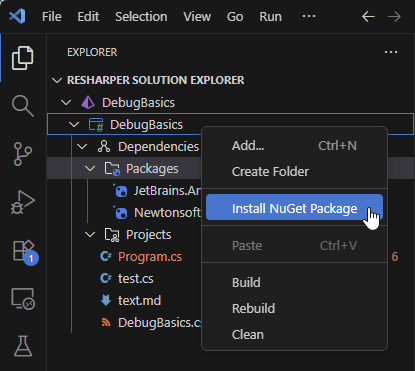Image resolution: width=415 pixels, height=371 pixels.
Task: Open the Edit menu
Action: point(88,16)
